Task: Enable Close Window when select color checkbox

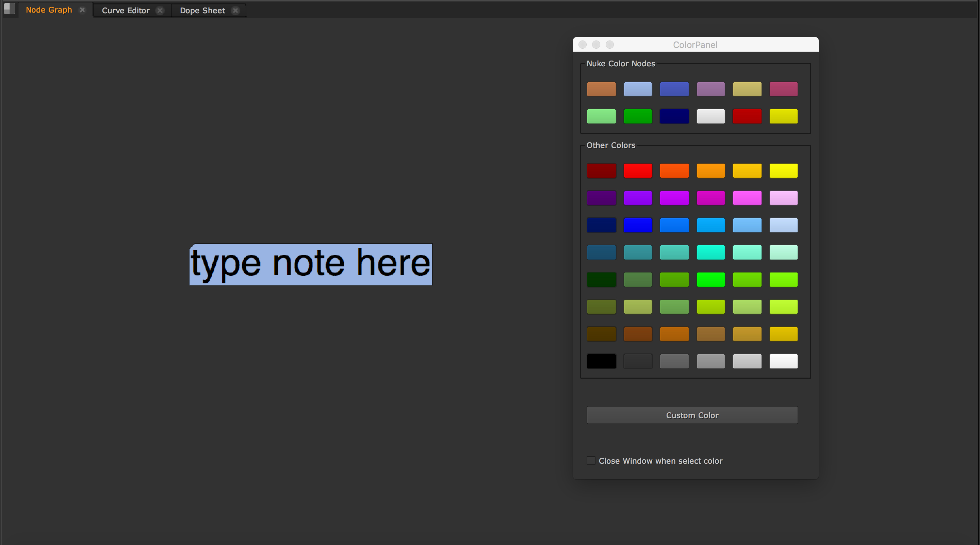Action: 591,461
